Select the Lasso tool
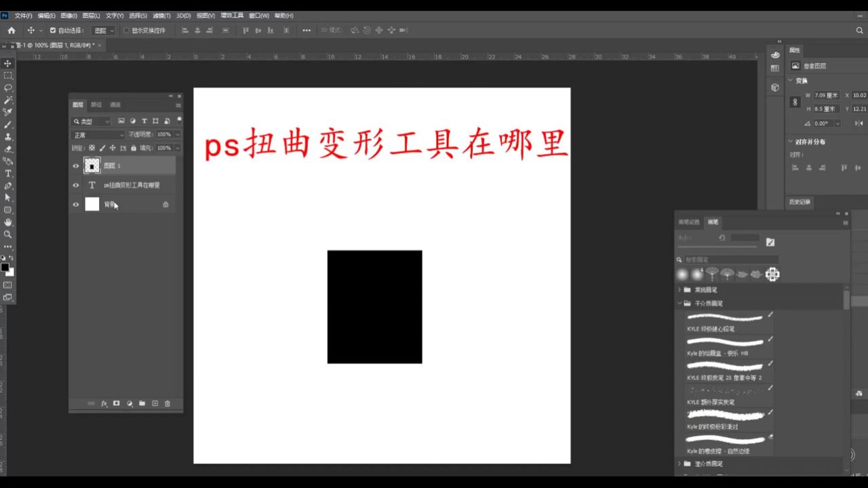 click(7, 88)
